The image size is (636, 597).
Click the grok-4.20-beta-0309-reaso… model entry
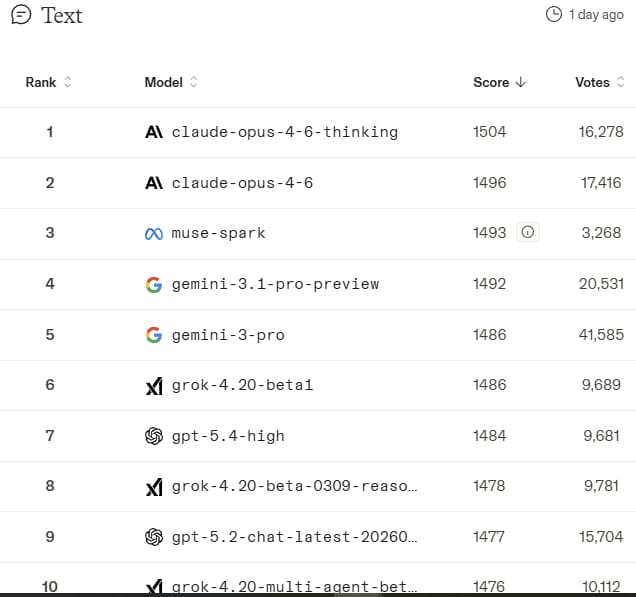coord(294,487)
